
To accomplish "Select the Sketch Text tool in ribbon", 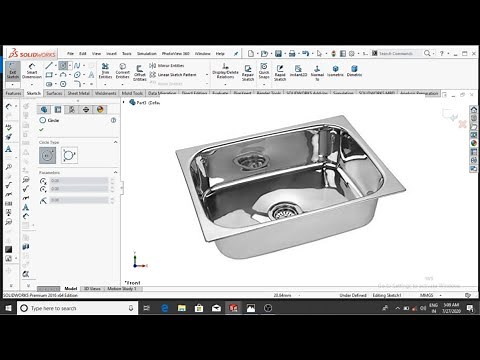I will (x=91, y=75).
